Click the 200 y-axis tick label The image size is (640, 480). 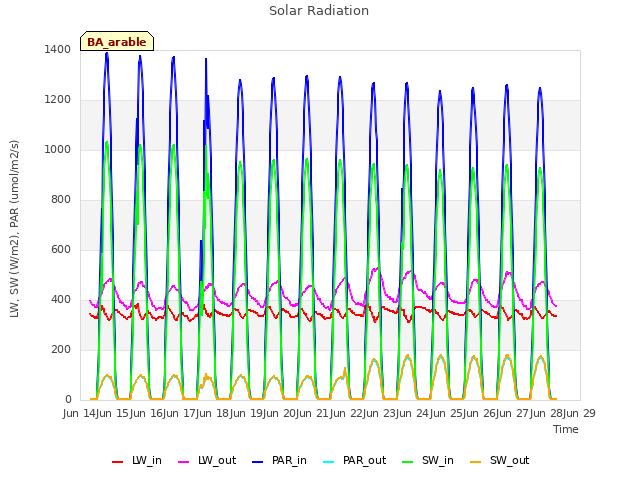click(x=61, y=349)
